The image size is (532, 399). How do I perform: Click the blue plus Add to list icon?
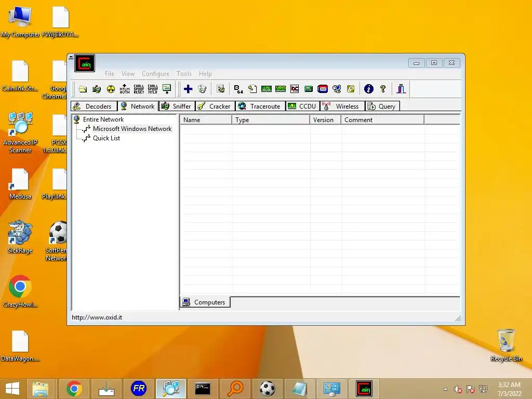pos(188,89)
